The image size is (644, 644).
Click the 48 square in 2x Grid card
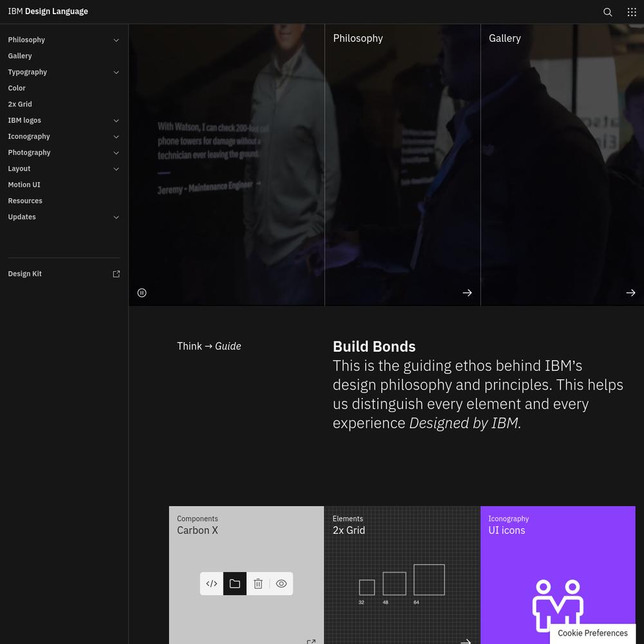[394, 583]
